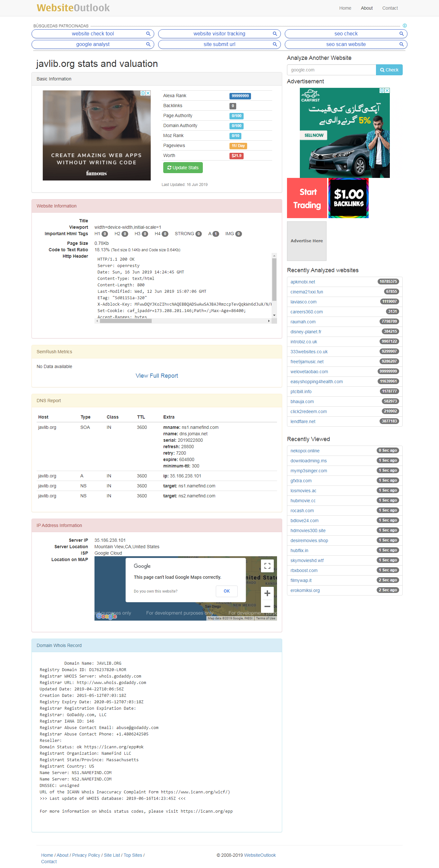
Task: Click footer Contact link
Action: (49, 861)
